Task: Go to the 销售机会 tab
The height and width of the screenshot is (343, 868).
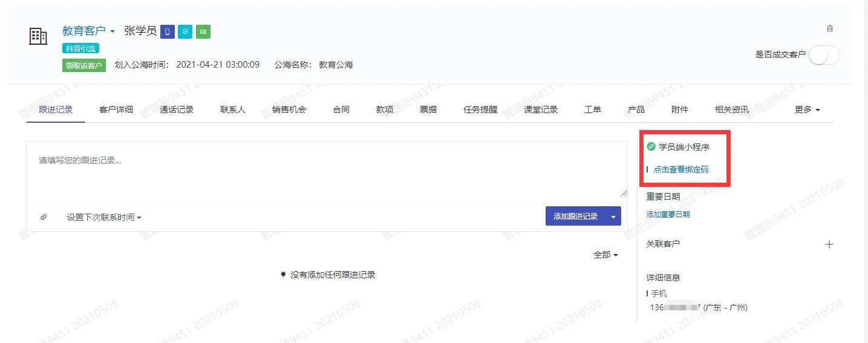Action: point(289,109)
